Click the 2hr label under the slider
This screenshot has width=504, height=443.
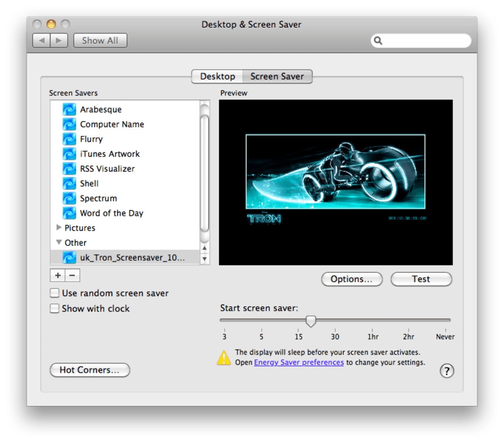pyautogui.click(x=409, y=337)
